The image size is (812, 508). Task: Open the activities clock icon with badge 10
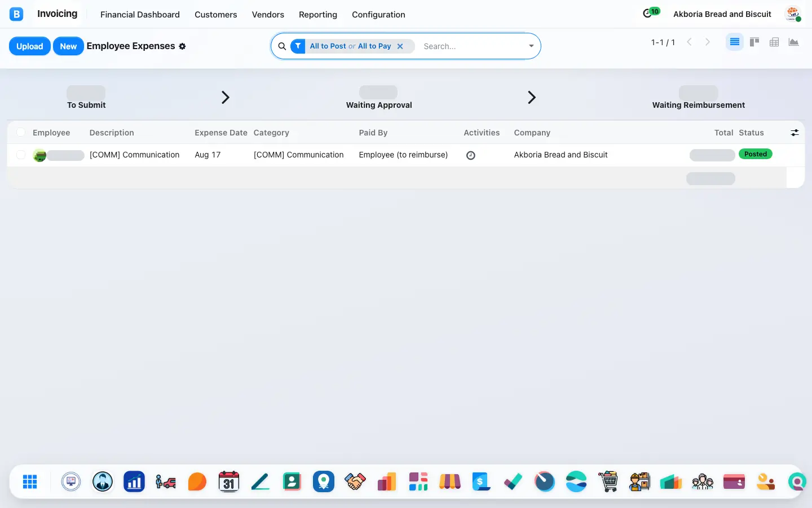(x=651, y=12)
